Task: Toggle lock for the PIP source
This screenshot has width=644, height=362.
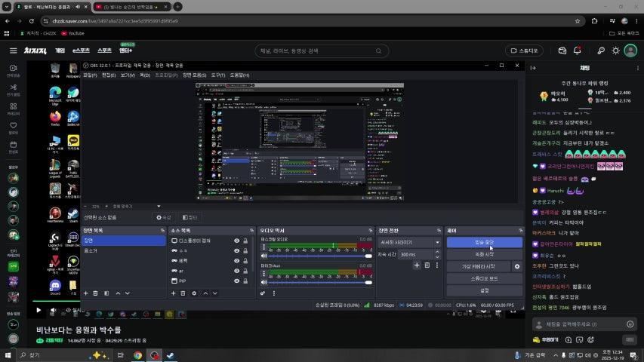Action: pos(245,281)
